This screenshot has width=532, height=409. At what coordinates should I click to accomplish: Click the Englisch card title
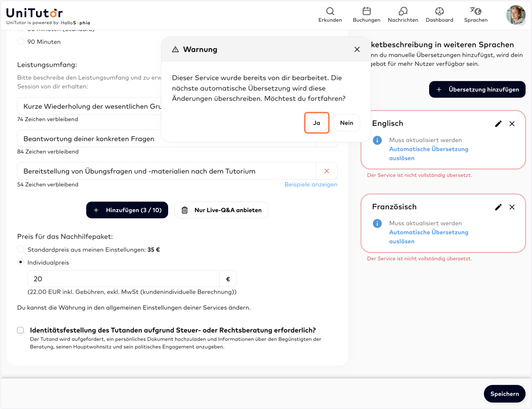tap(387, 123)
